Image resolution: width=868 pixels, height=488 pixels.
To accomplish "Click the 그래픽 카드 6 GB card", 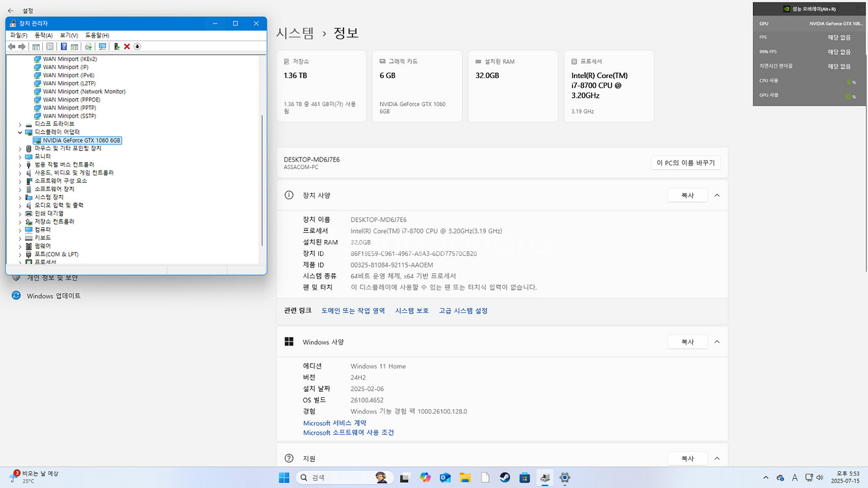I will click(x=417, y=86).
